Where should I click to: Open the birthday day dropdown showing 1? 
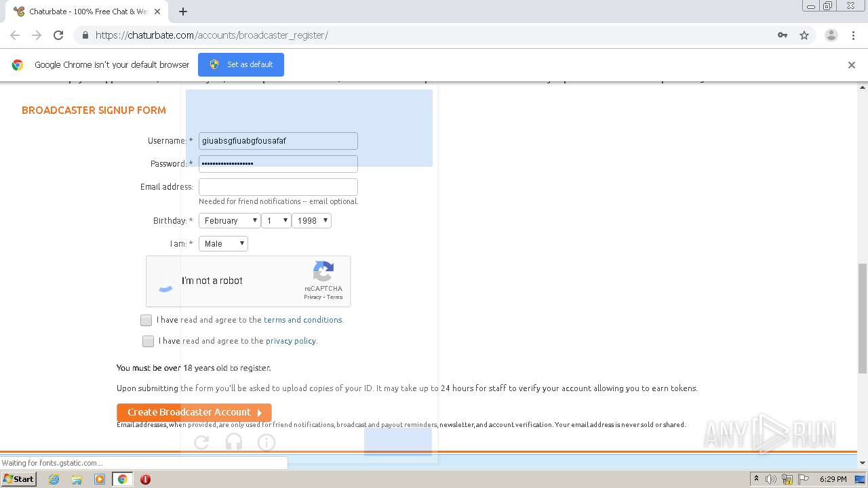pyautogui.click(x=277, y=220)
